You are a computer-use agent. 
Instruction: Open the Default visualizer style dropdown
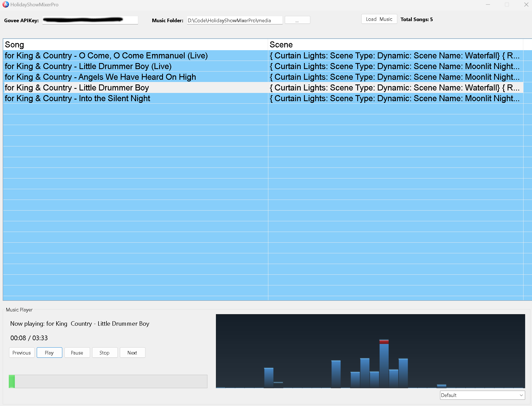tap(482, 395)
